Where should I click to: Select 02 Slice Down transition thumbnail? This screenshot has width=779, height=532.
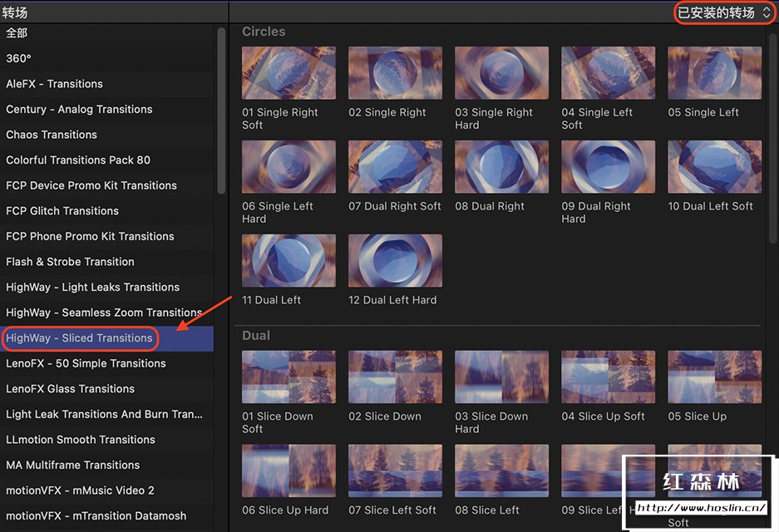395,377
